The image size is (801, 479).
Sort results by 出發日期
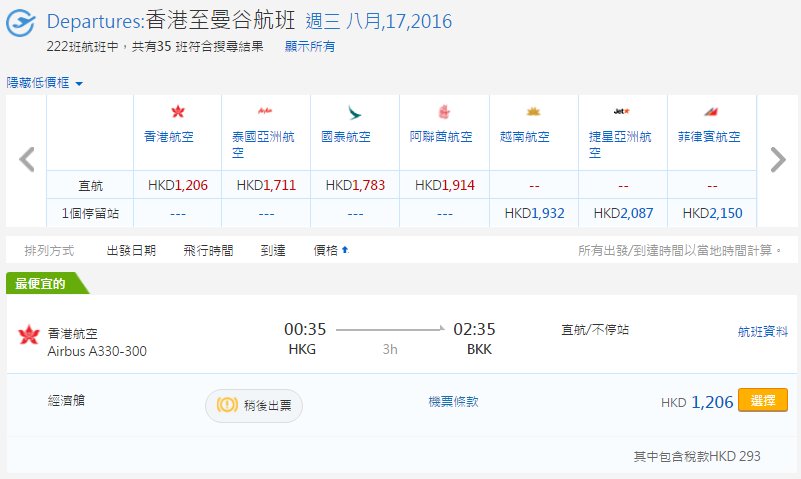(131, 250)
